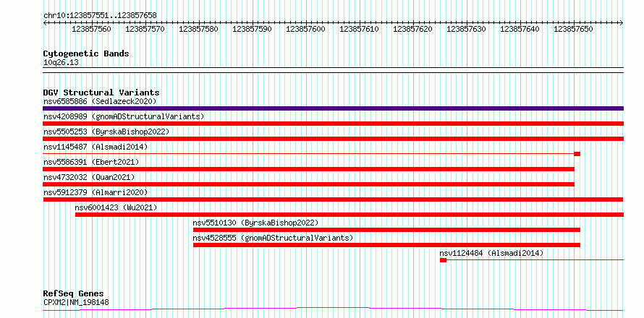Click the DGV Structural Variants track title
Screen dimensions: 644x318
pos(101,93)
